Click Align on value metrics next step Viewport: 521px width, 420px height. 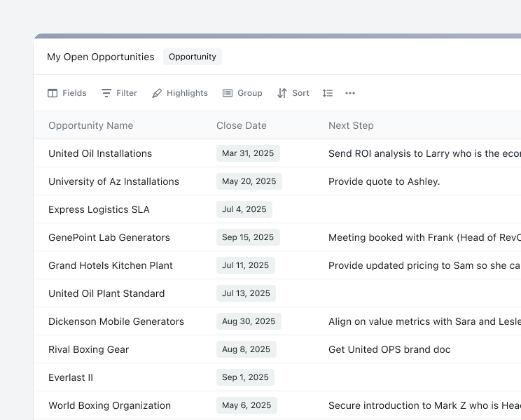(x=424, y=321)
